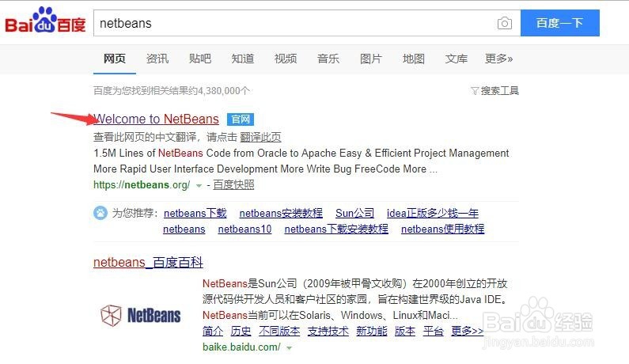Expand dropdown arrow after netbeans.org URL
Viewport: 629px width, 364px height.
pyautogui.click(x=199, y=185)
